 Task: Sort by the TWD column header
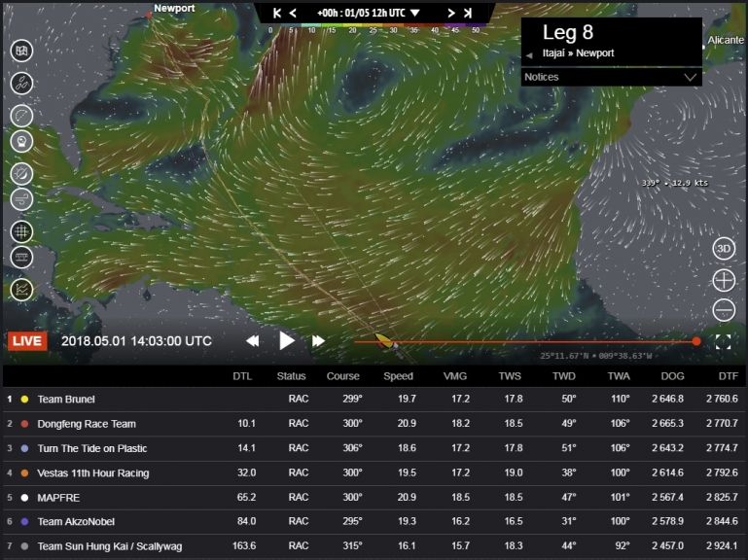(564, 376)
